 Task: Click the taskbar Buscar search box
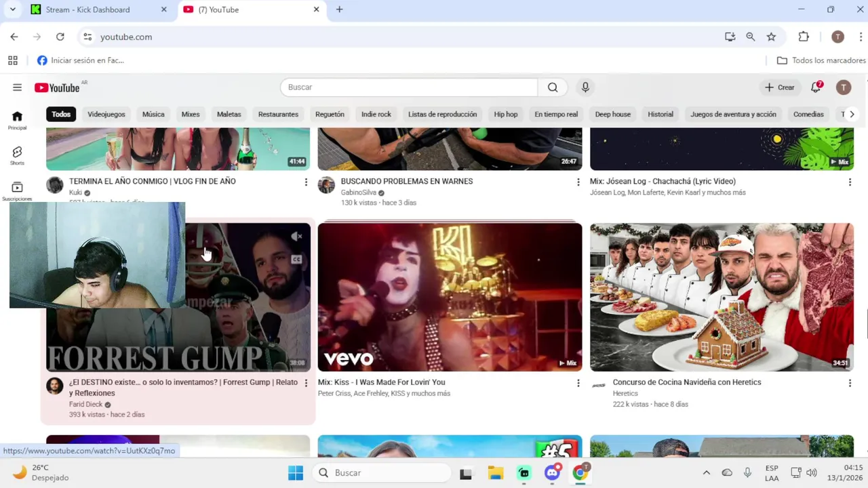tap(382, 473)
